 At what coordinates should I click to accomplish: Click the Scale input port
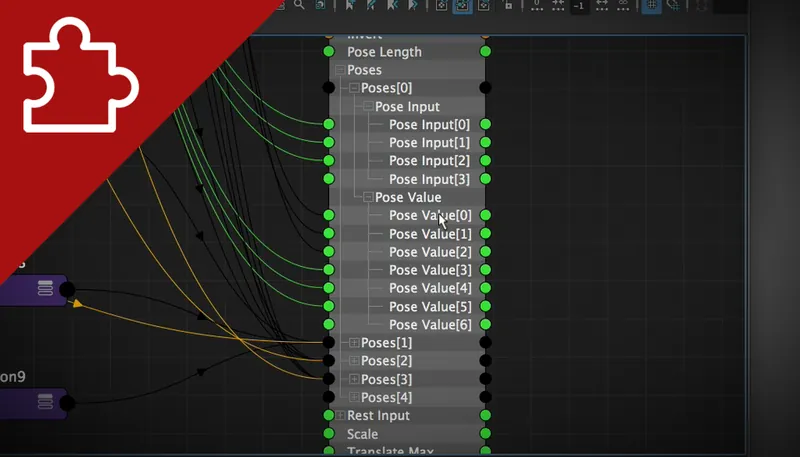pyautogui.click(x=329, y=434)
